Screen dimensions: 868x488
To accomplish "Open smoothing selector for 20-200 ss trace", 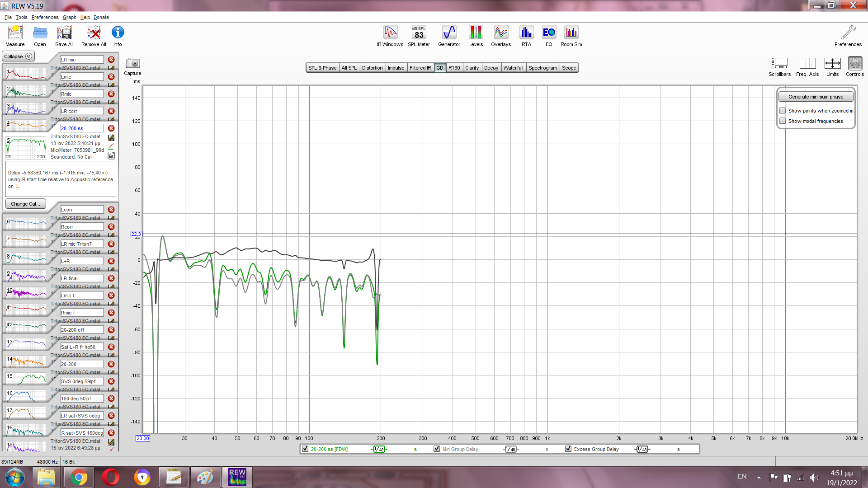I will [x=379, y=449].
